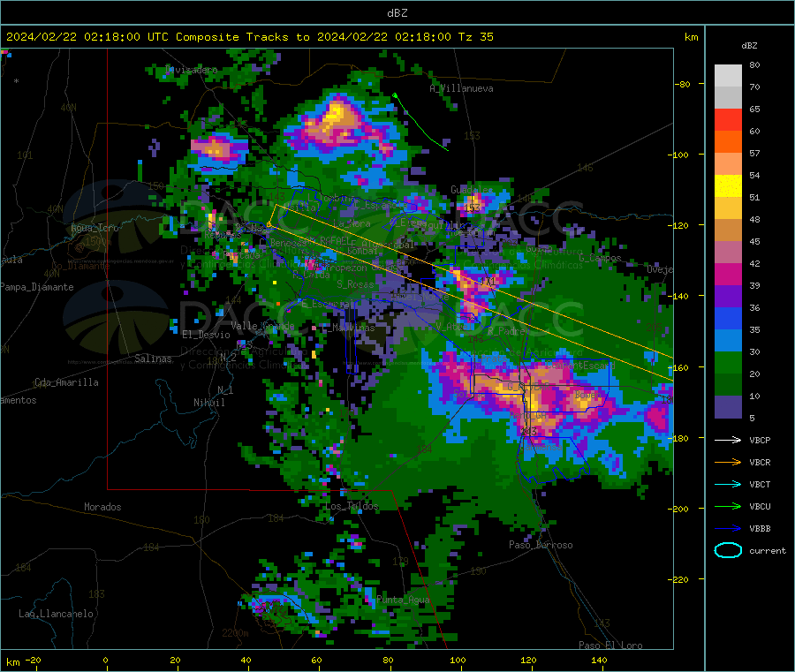Click the 'Valle_Grande' map label
The width and height of the screenshot is (795, 672).
pyautogui.click(x=262, y=326)
